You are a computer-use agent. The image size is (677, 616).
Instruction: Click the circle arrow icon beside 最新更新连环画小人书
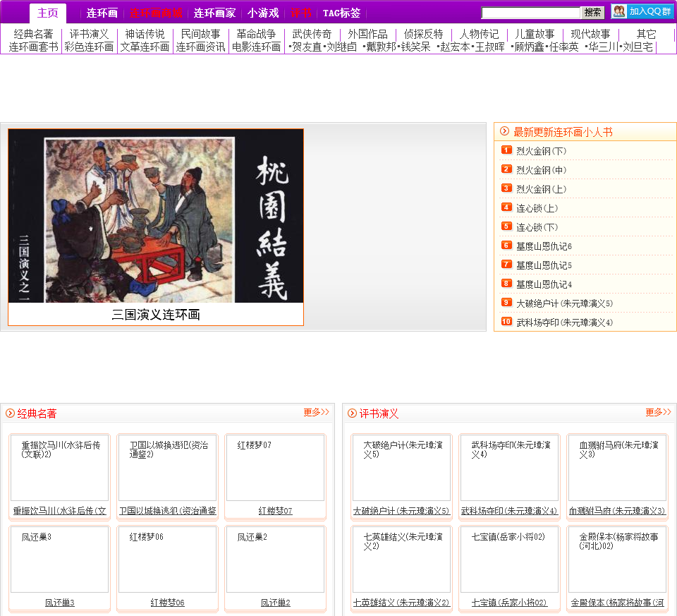504,131
